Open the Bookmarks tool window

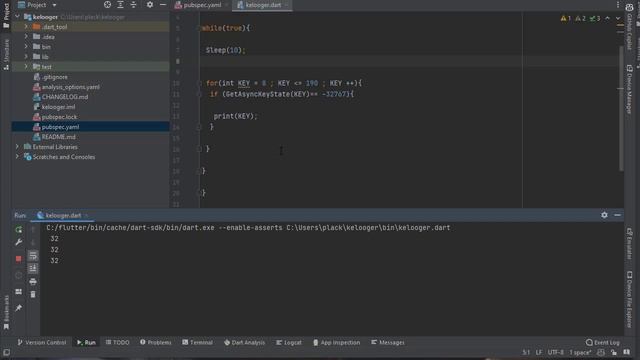tap(6, 312)
